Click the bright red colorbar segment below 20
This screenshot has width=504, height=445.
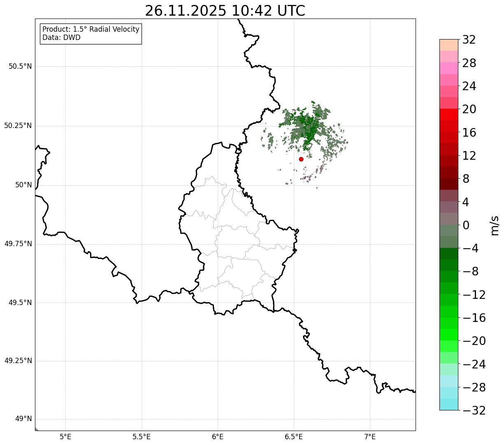tap(449, 114)
